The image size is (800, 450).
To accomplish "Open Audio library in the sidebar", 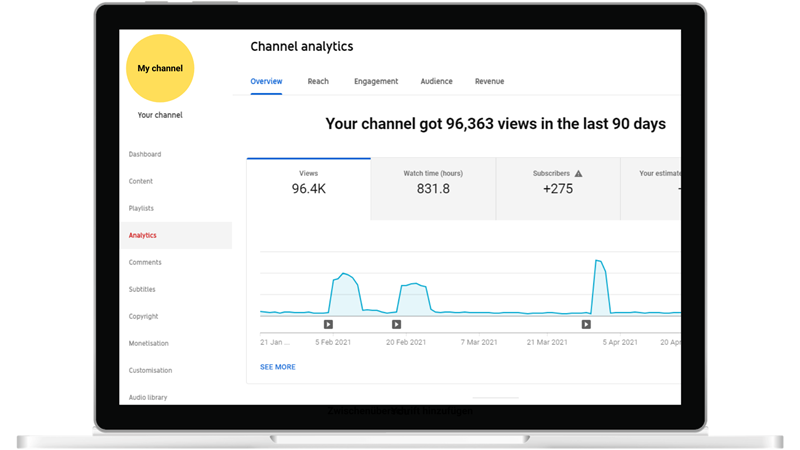I will [148, 397].
